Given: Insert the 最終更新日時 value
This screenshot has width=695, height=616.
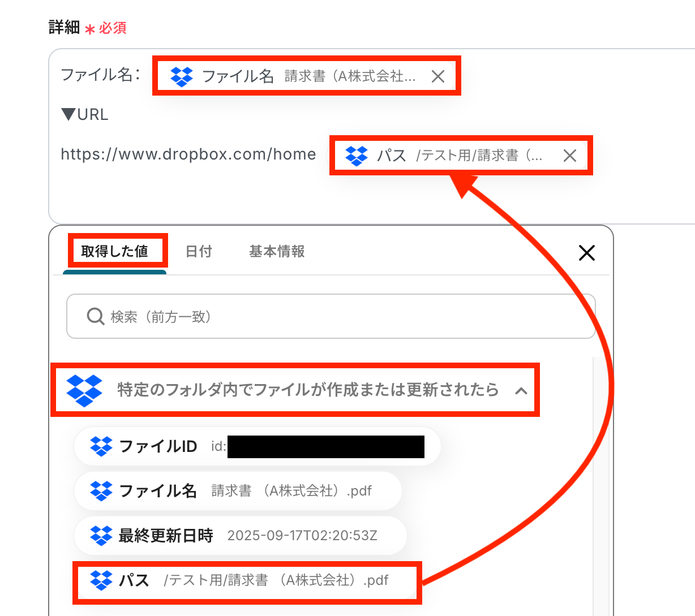Looking at the screenshot, I should pos(241,535).
